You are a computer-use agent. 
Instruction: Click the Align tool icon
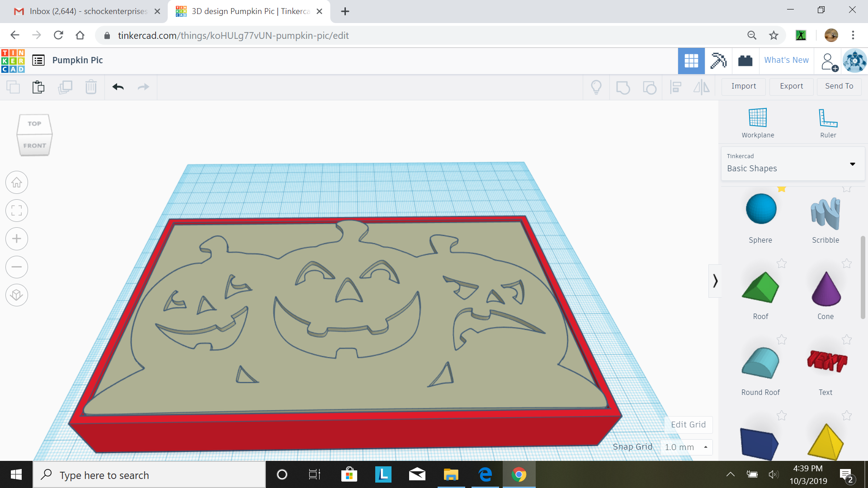click(x=676, y=87)
